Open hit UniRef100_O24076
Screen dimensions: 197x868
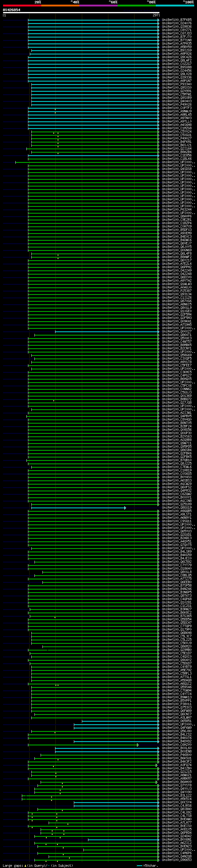177,23
